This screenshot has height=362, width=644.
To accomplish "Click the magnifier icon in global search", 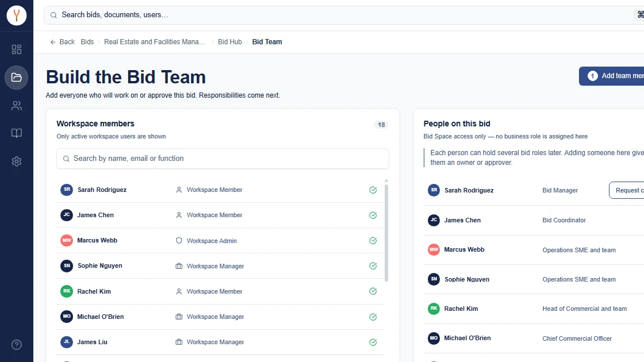I will (53, 15).
